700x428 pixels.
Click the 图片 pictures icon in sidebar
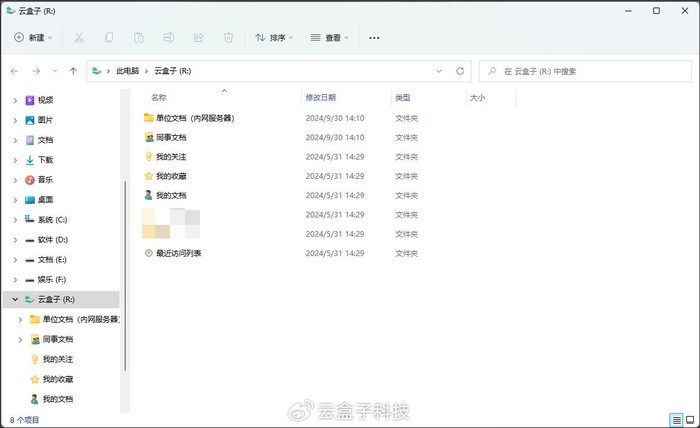click(x=29, y=121)
